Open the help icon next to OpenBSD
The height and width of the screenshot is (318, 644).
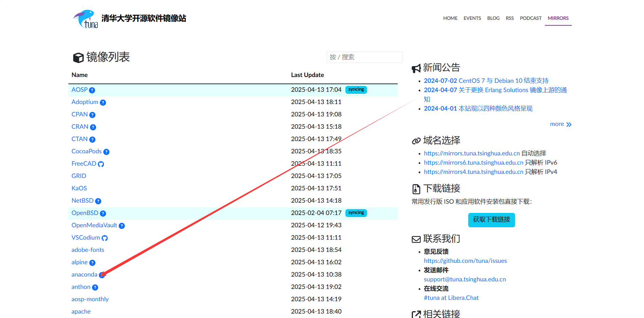(x=103, y=214)
